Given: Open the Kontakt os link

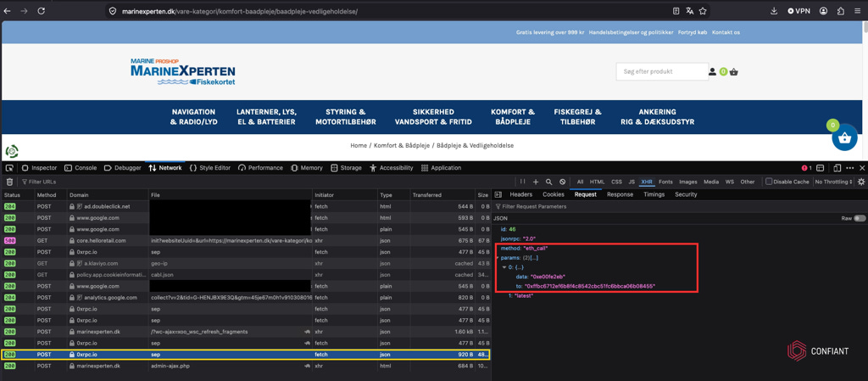Looking at the screenshot, I should pyautogui.click(x=726, y=33).
